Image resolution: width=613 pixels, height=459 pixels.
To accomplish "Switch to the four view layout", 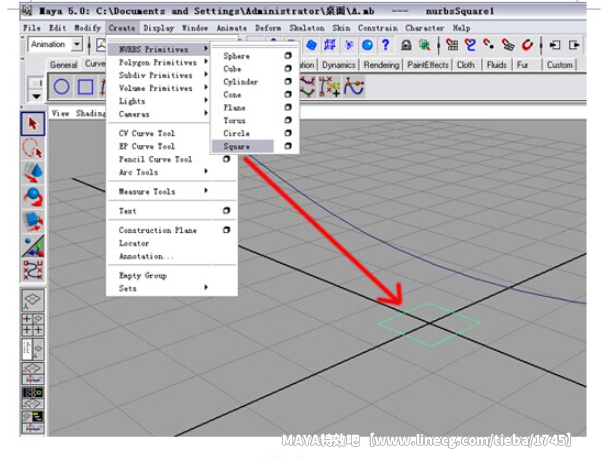I will point(32,325).
